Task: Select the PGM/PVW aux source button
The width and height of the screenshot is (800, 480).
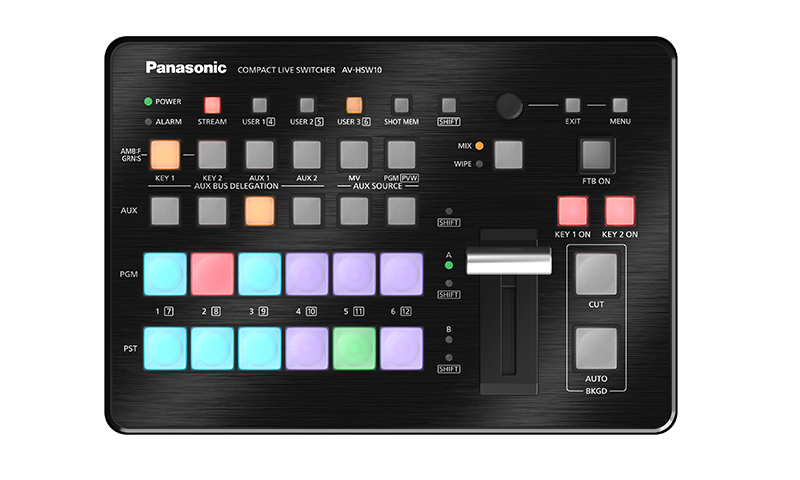Action: click(402, 155)
